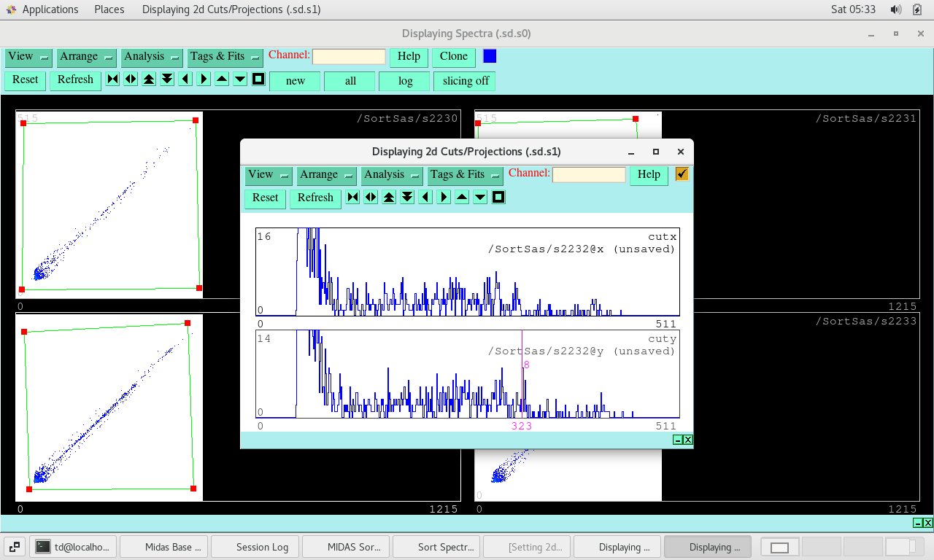Open Analysis dropdown in Cuts/Projections window
The width and height of the screenshot is (934, 560).
[392, 175]
